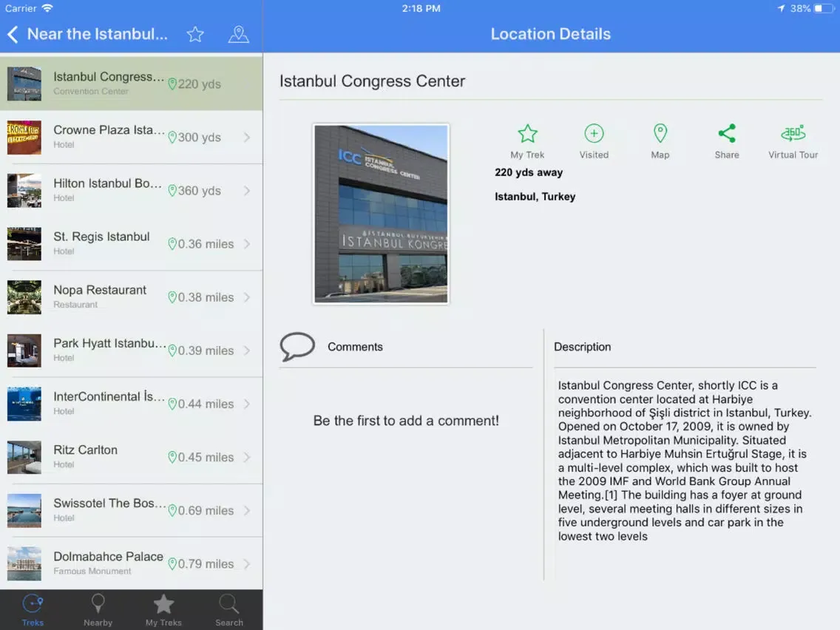Tap the 0.39 miles distance pin
The height and width of the screenshot is (630, 840).
(x=172, y=350)
